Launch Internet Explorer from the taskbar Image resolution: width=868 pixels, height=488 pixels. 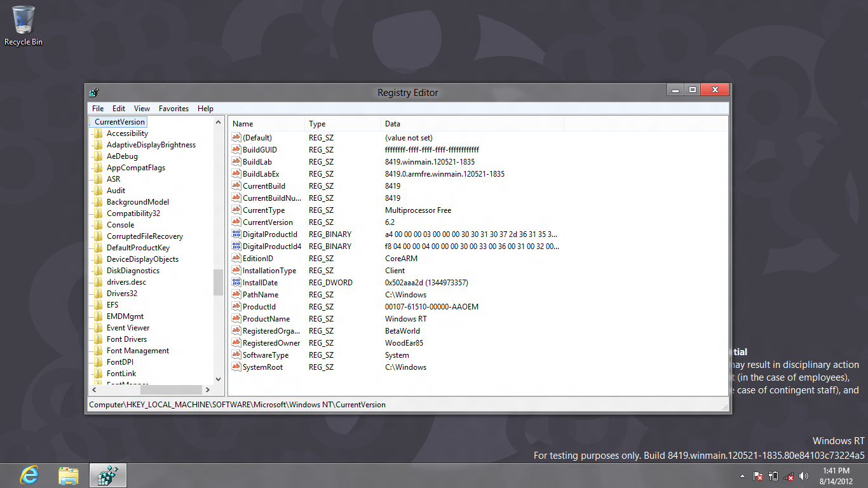(29, 475)
